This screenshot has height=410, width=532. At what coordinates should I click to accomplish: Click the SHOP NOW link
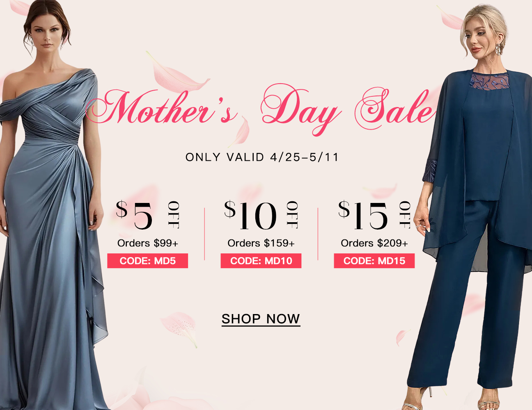pos(261,319)
